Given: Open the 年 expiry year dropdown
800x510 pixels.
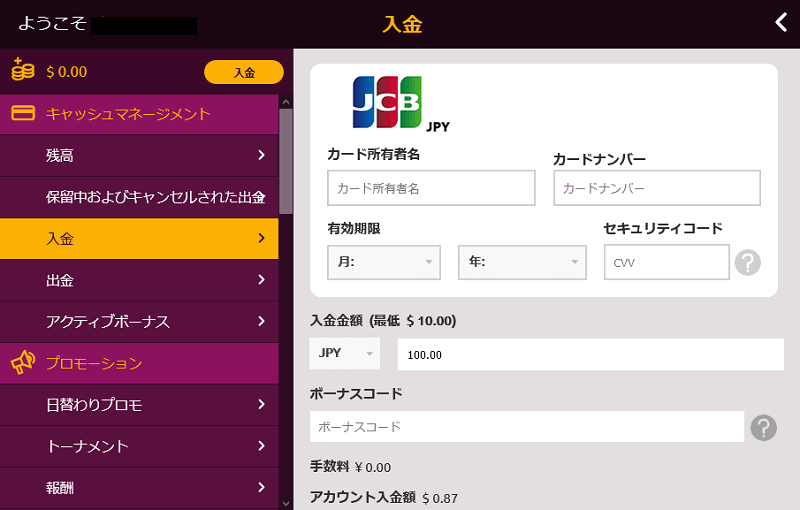Looking at the screenshot, I should coord(522,262).
